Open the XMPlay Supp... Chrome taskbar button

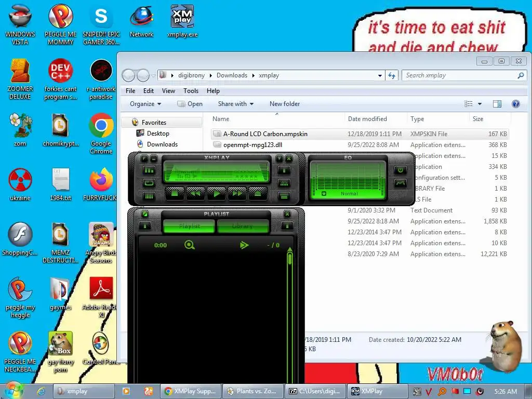coord(190,391)
